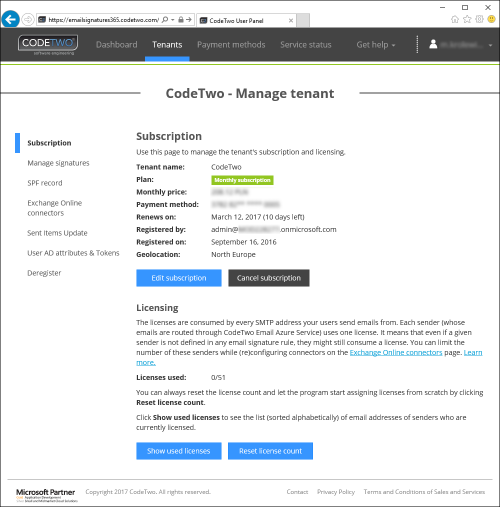Screen dimensions: 500x507
Task: Maximize the browser window
Action: coord(465,7)
